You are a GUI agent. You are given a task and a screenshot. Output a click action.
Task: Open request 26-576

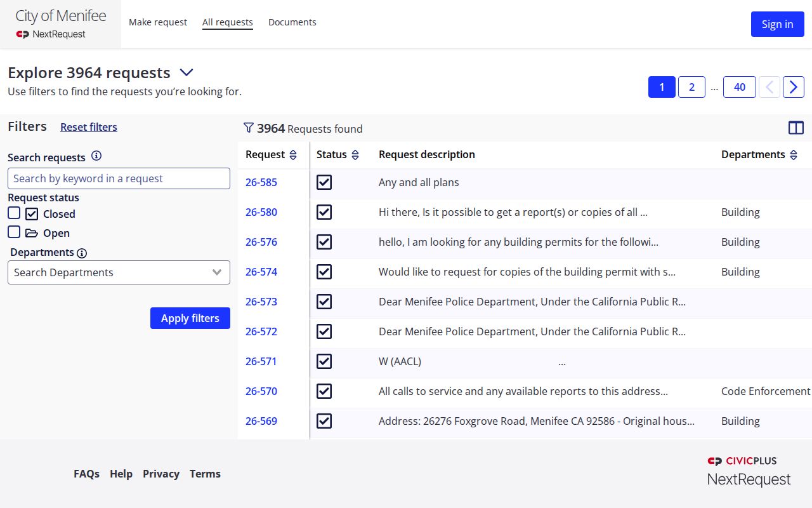261,242
